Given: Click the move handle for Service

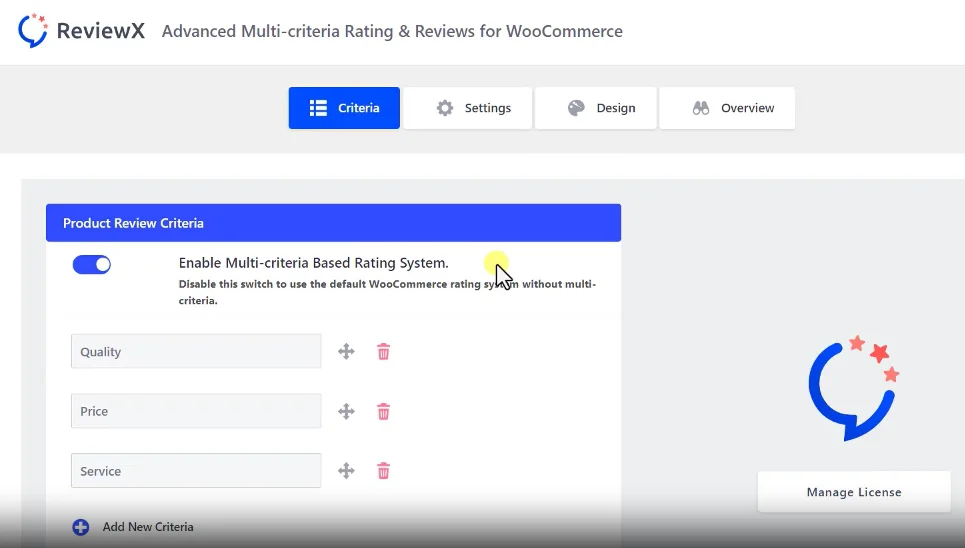Looking at the screenshot, I should click(x=346, y=471).
